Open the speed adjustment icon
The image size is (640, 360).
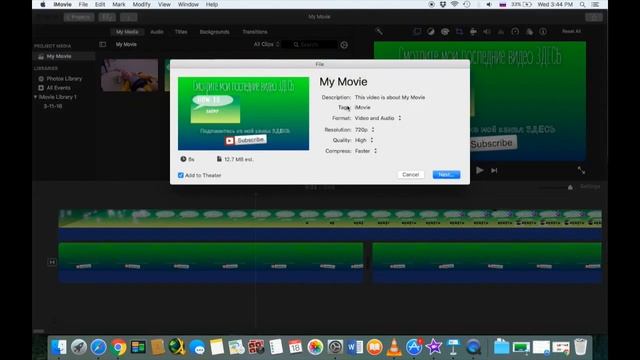pyautogui.click(x=515, y=31)
